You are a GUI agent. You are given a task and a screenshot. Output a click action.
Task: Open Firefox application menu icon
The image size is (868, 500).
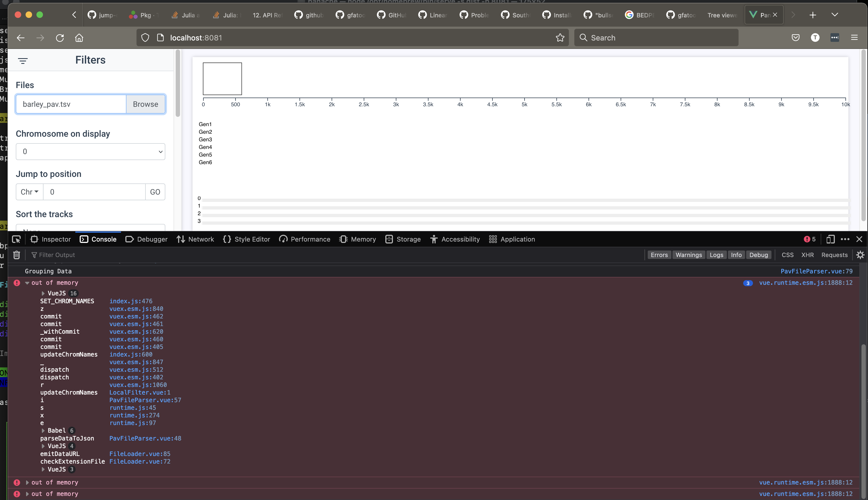pyautogui.click(x=854, y=38)
